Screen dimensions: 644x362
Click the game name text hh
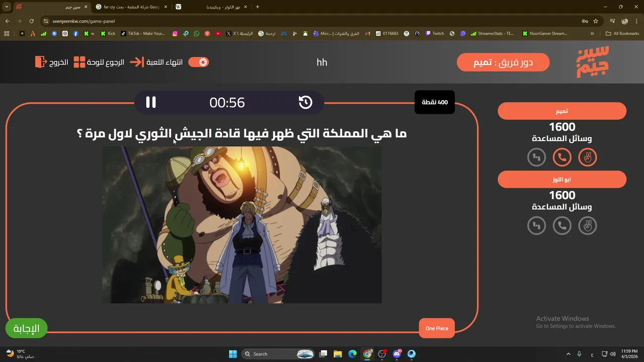tap(322, 62)
